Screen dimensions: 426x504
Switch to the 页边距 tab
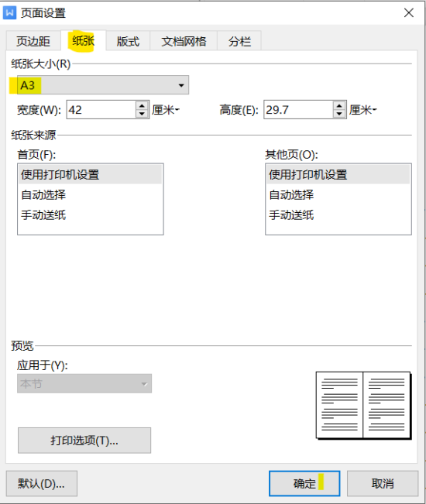33,41
